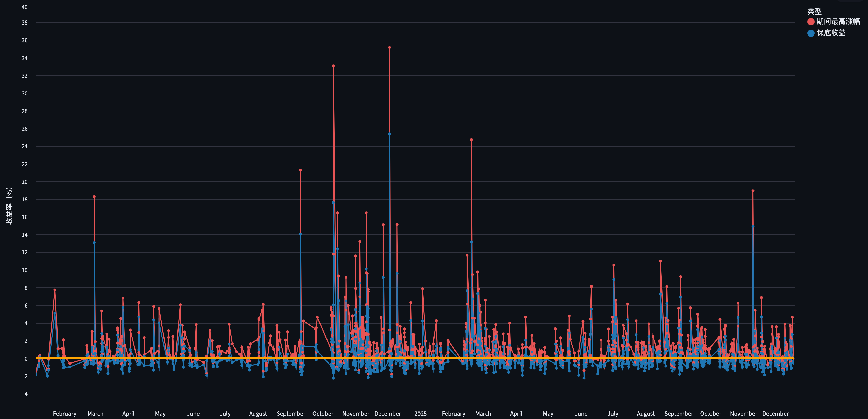Toggle the 期间最高涨幅 legend label
Screen dimensions: 868x419
tap(838, 22)
